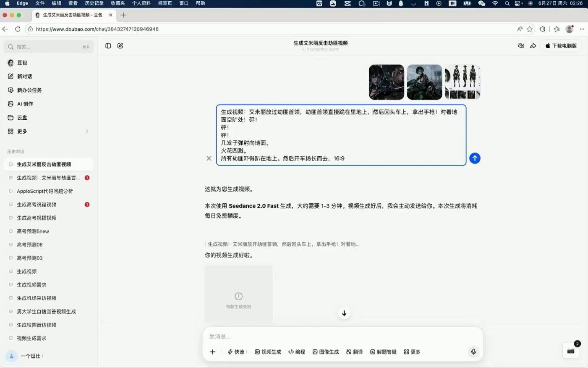
Task: Click the new chat compose icon
Action: (x=120, y=46)
